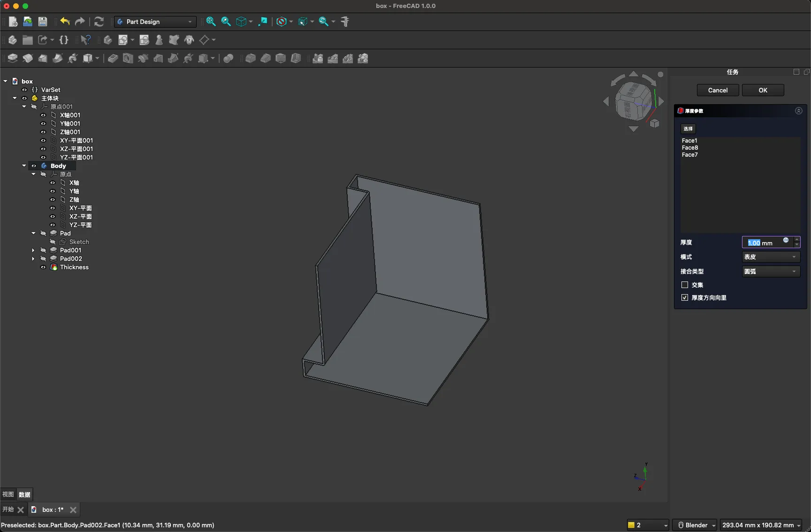Switch to the 视图 tab
Screen dimensions: 811x532
[8, 494]
